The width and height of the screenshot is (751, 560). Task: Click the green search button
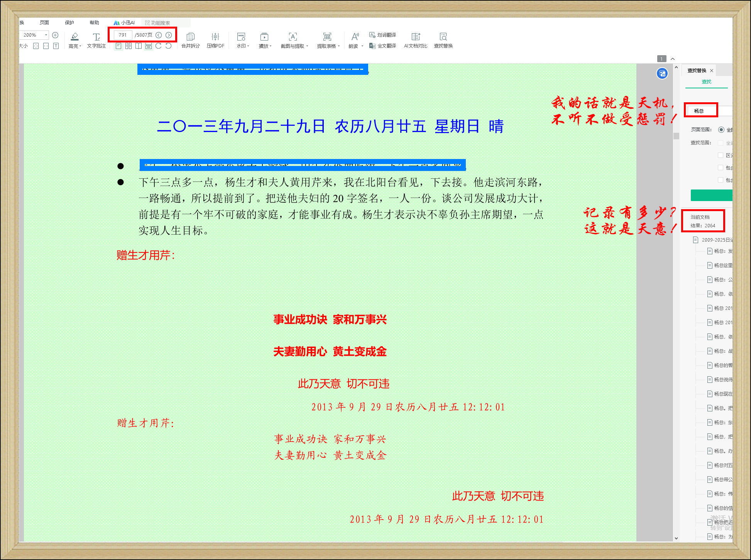(711, 195)
